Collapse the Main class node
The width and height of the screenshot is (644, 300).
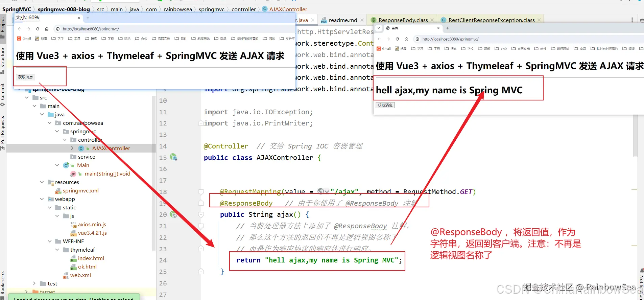click(57, 165)
